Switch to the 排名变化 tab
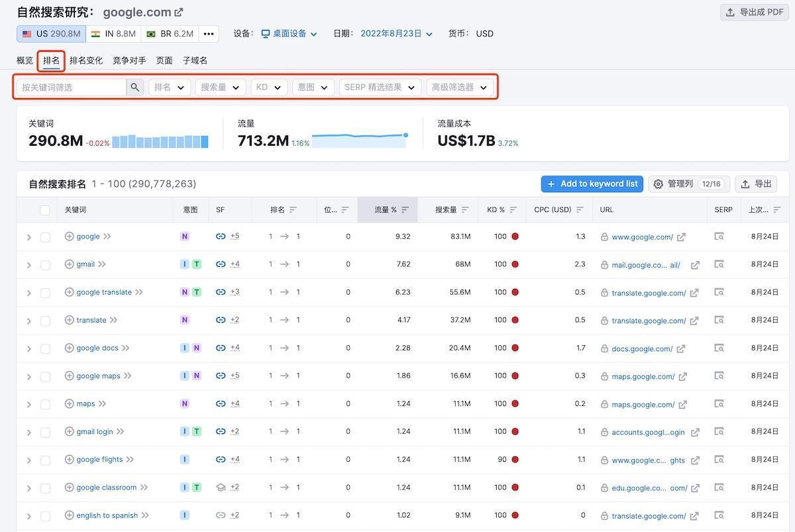This screenshot has width=795, height=532. pos(86,60)
